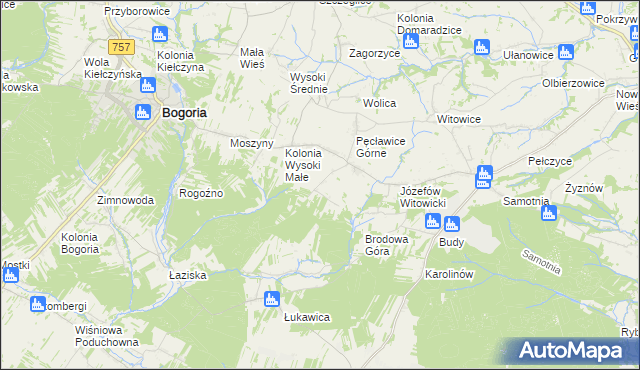The height and width of the screenshot is (370, 640).
Task: Click the Wysoki Średnie label
Action: (309, 83)
